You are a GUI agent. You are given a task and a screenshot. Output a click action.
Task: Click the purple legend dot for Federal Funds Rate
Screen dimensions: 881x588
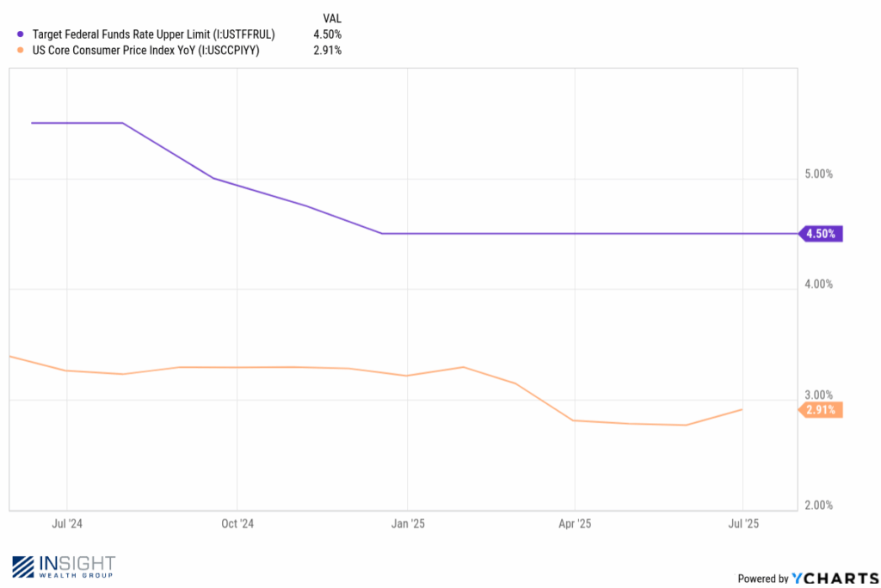pos(21,34)
